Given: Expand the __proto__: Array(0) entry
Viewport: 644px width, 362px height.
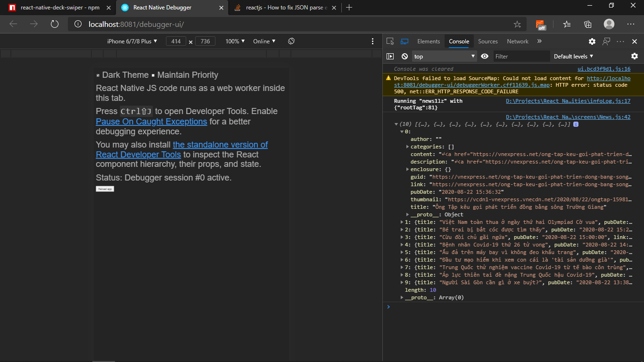Looking at the screenshot, I should (402, 297).
